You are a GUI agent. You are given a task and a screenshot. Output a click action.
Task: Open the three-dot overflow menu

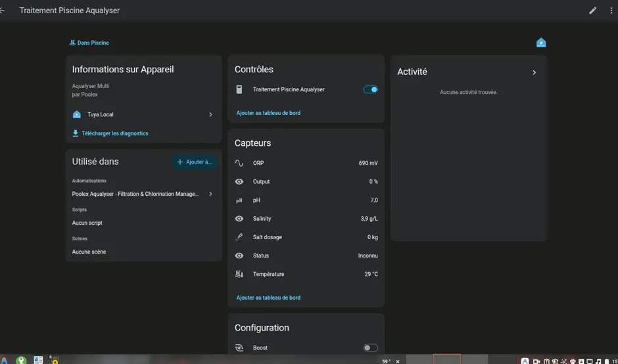coord(611,11)
